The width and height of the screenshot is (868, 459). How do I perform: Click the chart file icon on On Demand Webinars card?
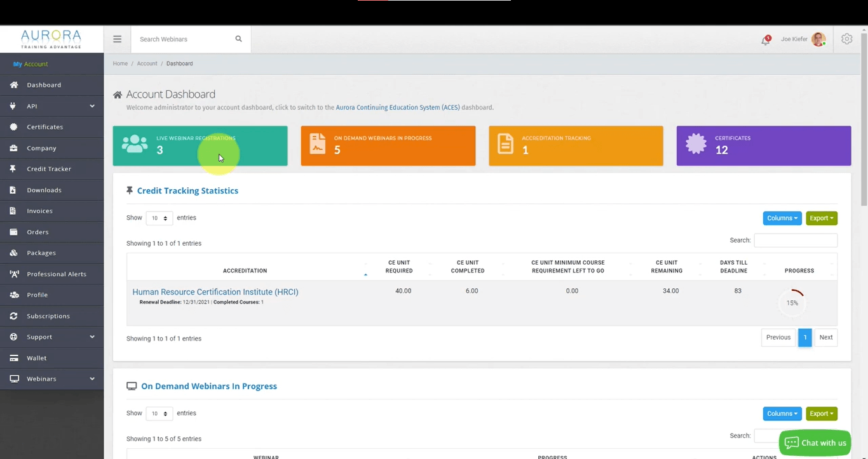tap(317, 144)
